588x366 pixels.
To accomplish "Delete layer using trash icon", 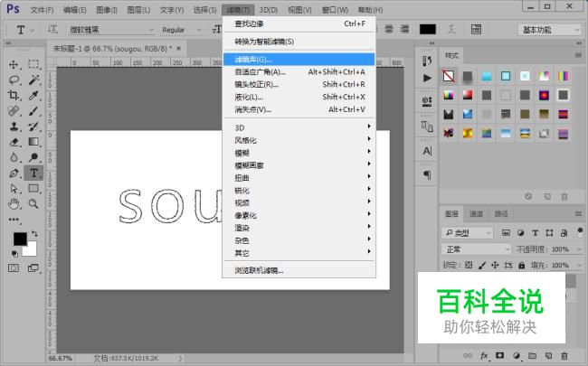I will [x=564, y=355].
